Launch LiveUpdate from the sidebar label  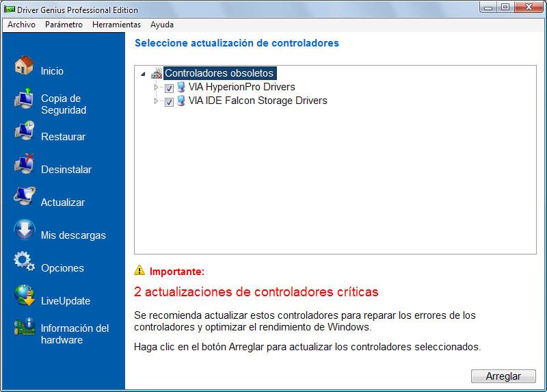coord(66,301)
